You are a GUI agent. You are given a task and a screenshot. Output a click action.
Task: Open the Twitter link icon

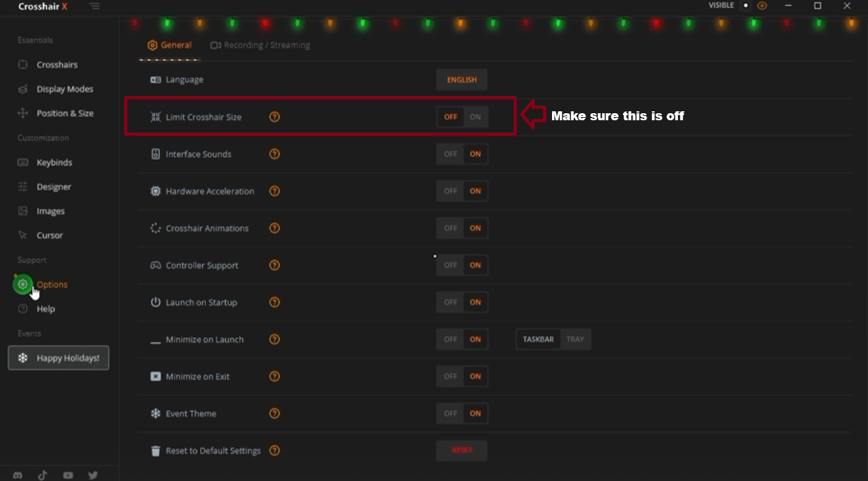click(93, 475)
